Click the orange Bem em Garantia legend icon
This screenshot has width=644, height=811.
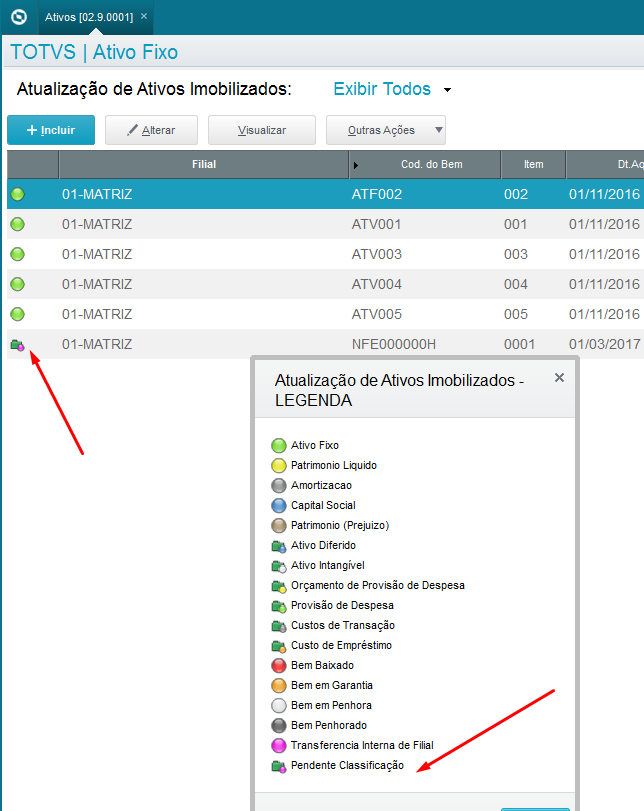click(279, 686)
